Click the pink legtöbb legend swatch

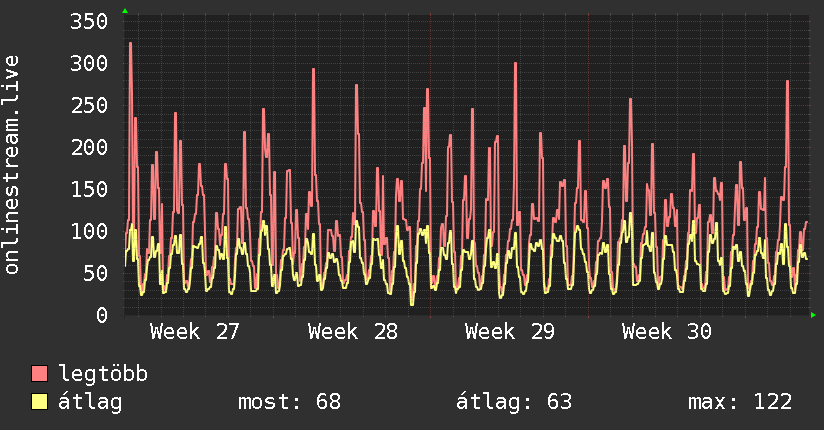[39, 373]
